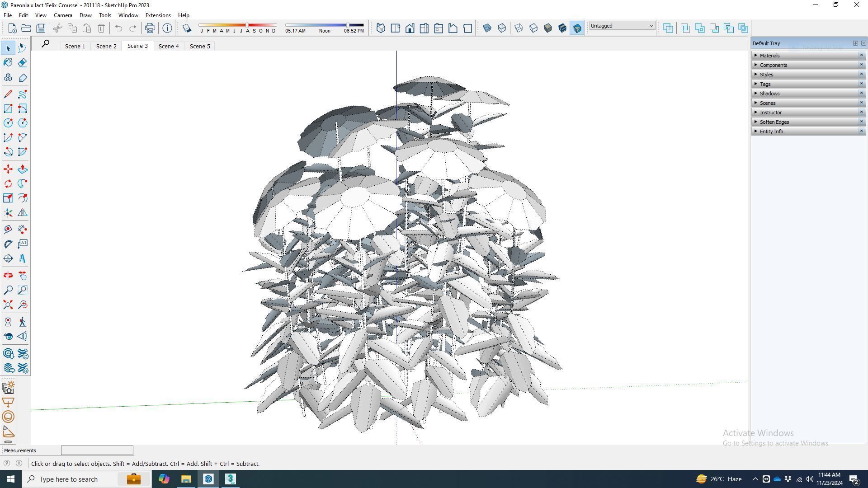Select the Eraser tool

tap(23, 62)
